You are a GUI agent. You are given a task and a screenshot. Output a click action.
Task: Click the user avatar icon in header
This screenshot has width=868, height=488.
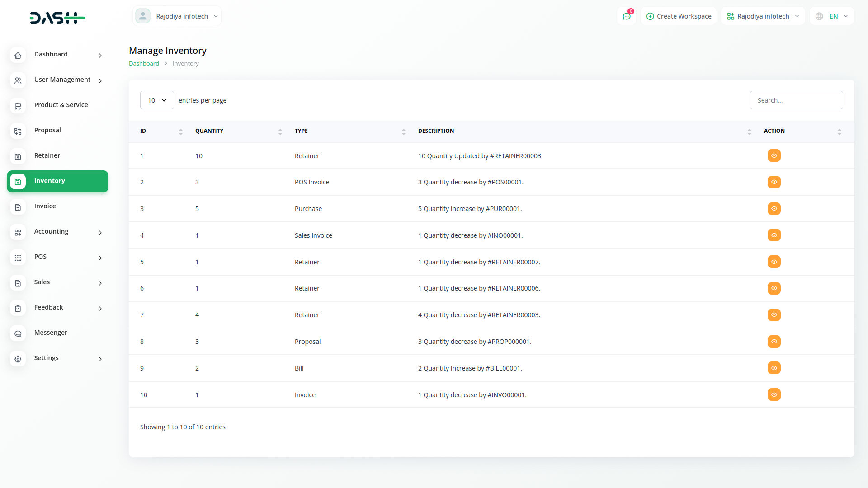tap(143, 16)
